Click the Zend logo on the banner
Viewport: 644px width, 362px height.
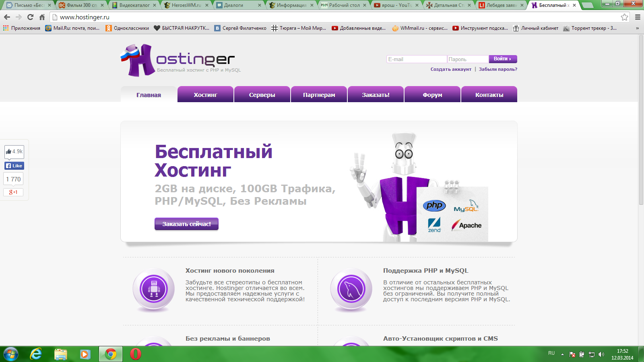pyautogui.click(x=434, y=225)
